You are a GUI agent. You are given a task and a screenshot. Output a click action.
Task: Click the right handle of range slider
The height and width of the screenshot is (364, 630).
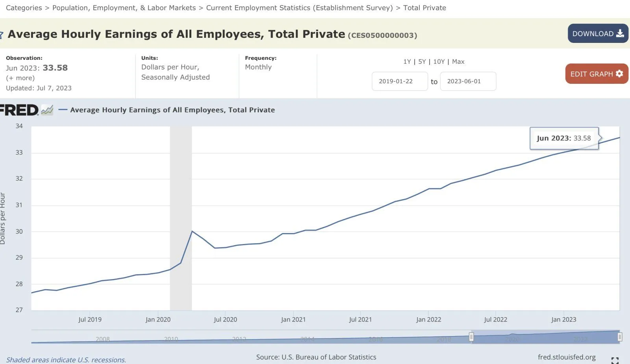pyautogui.click(x=620, y=337)
